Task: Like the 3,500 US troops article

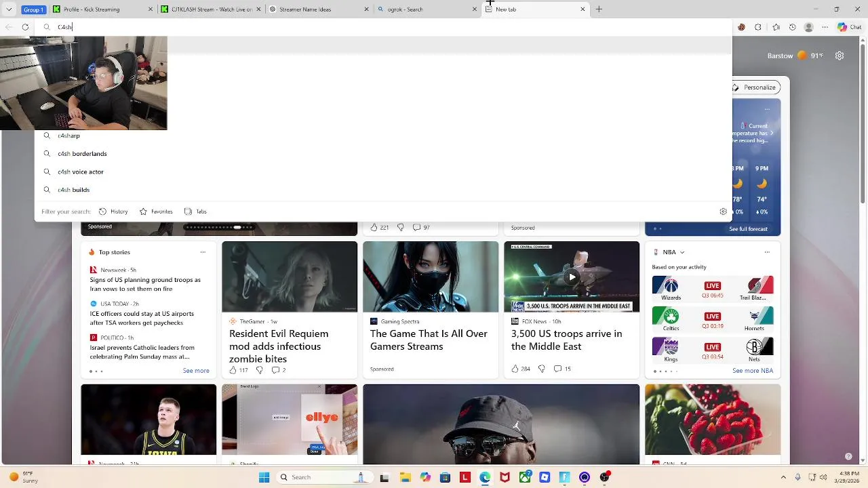Action: [x=520, y=369]
